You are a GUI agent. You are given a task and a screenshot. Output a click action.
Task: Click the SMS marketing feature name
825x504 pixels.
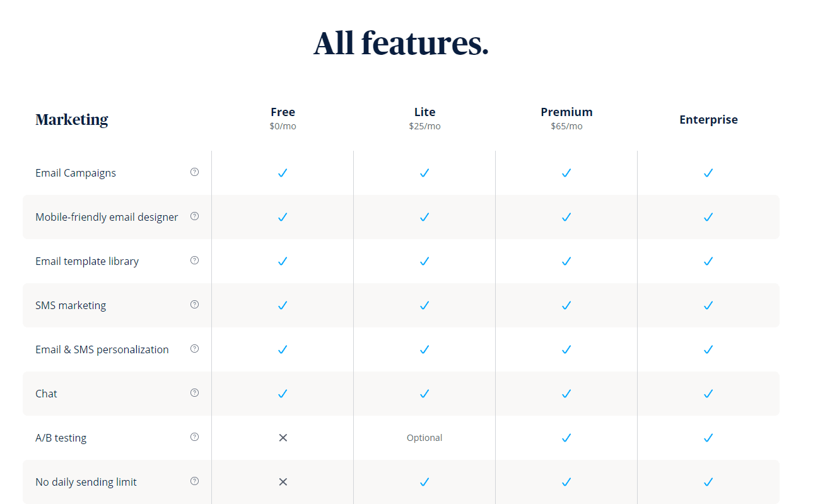click(71, 305)
